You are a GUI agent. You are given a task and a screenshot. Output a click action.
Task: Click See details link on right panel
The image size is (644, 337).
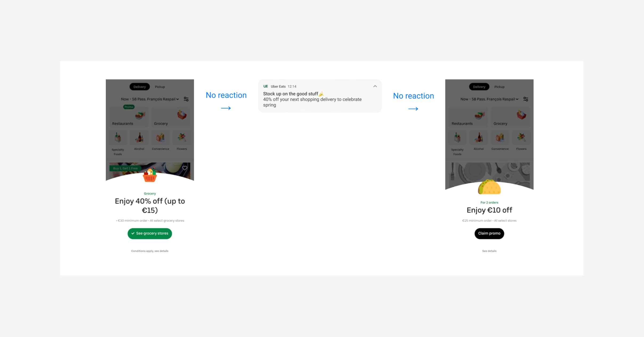(x=489, y=251)
